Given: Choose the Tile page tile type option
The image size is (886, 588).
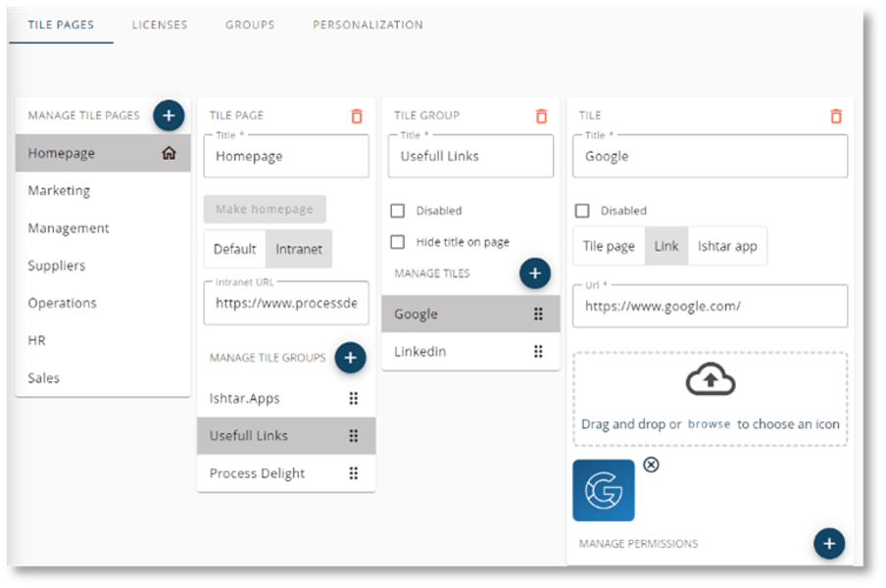Looking at the screenshot, I should [609, 246].
